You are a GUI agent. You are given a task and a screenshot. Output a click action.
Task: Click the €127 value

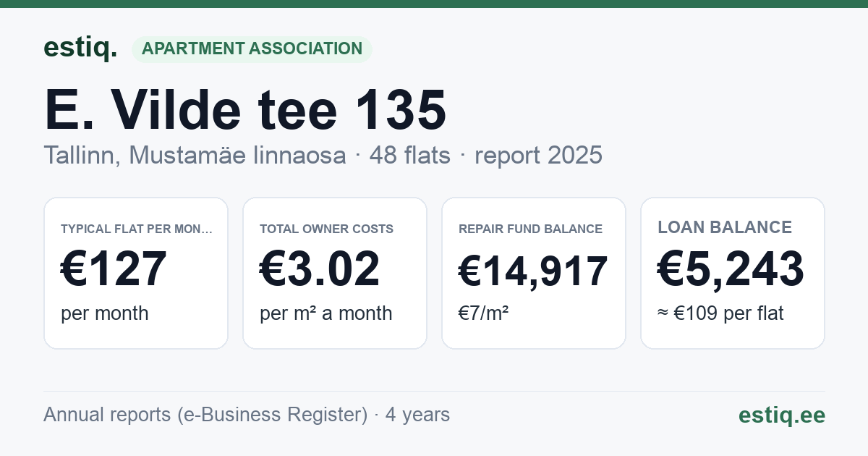pyautogui.click(x=114, y=269)
